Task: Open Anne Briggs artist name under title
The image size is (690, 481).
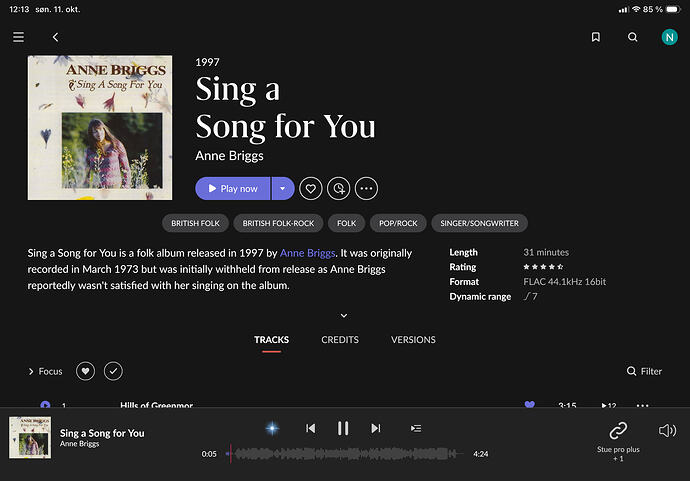Action: [229, 156]
